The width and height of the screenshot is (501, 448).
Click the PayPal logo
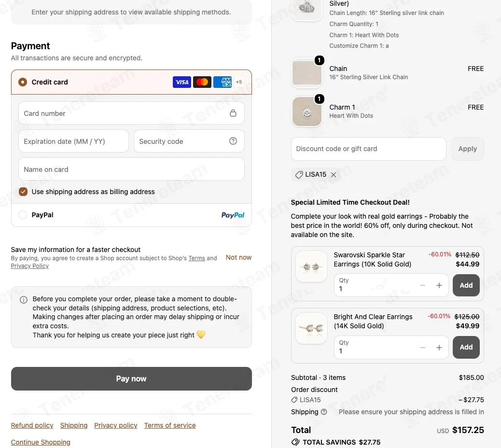(233, 215)
